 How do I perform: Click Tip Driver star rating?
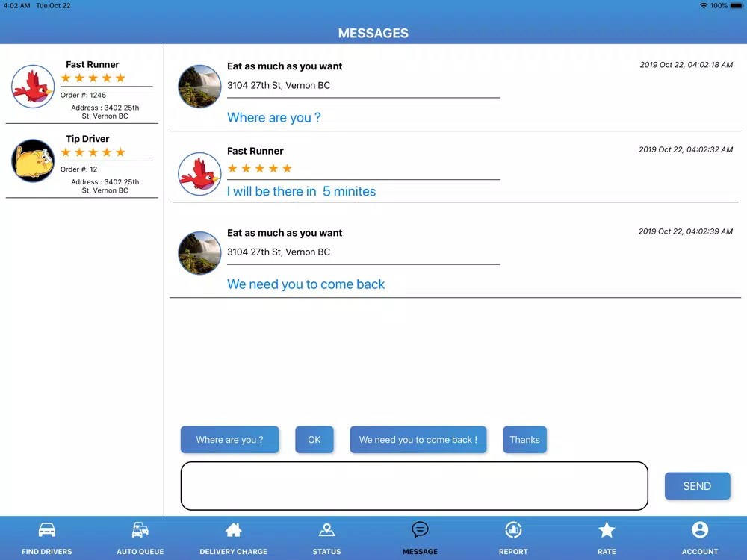(93, 152)
